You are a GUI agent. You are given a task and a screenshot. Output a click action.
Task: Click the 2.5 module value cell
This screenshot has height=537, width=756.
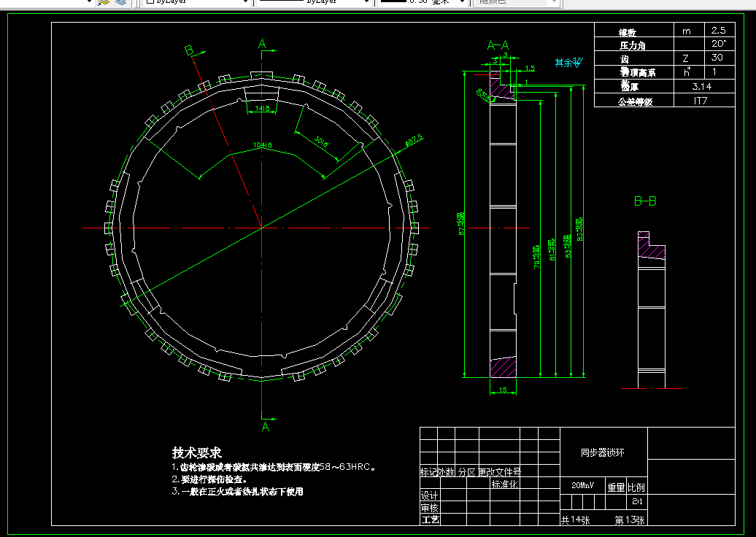718,31
